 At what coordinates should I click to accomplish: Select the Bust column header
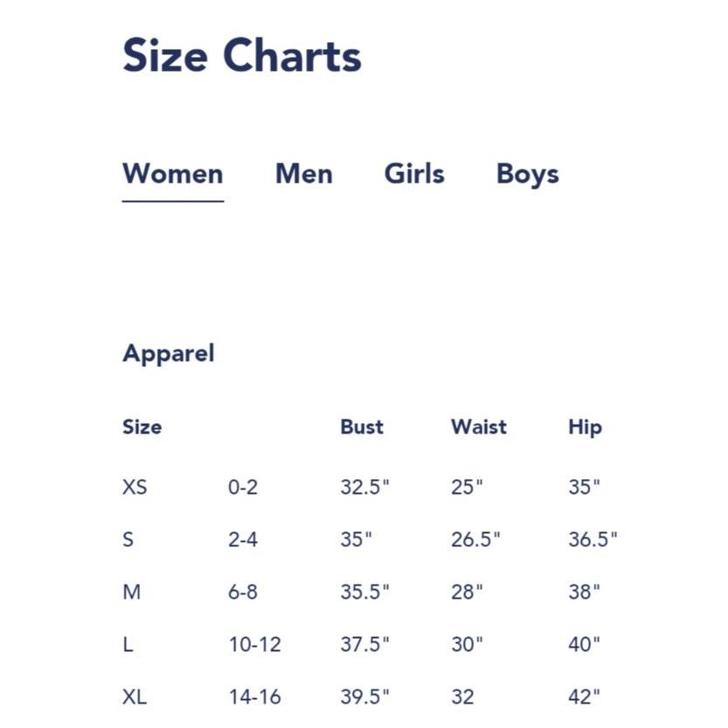coord(362,426)
